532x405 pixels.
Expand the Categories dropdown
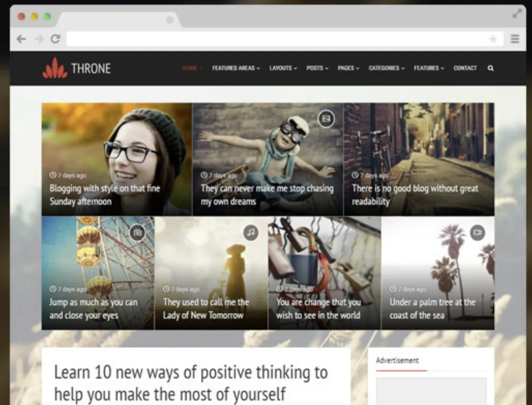tap(387, 68)
